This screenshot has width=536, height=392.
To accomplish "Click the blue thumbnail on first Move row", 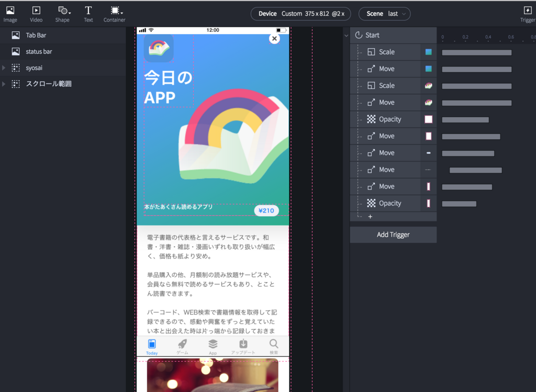I will pyautogui.click(x=428, y=69).
